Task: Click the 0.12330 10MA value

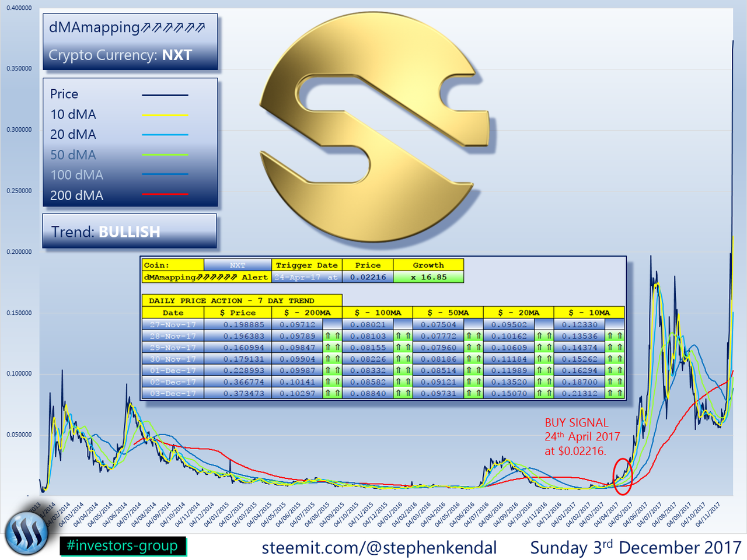Action: pyautogui.click(x=580, y=325)
